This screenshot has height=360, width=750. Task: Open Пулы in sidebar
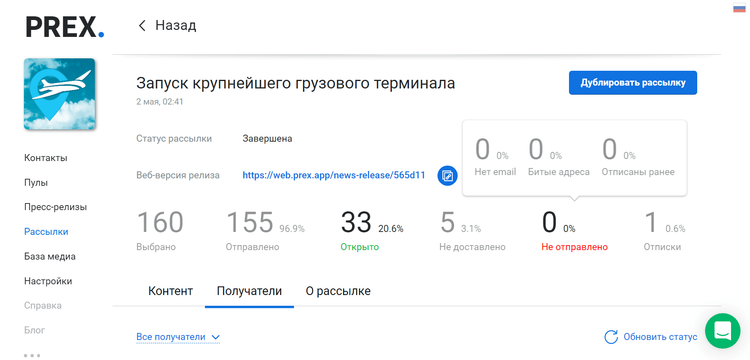coord(36,183)
